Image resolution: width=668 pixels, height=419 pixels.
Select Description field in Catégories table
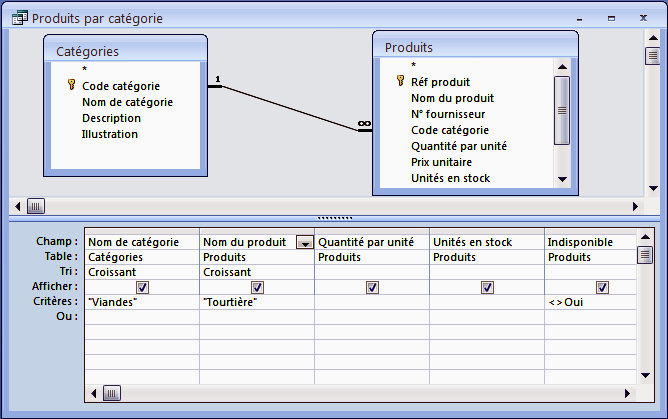tap(111, 118)
